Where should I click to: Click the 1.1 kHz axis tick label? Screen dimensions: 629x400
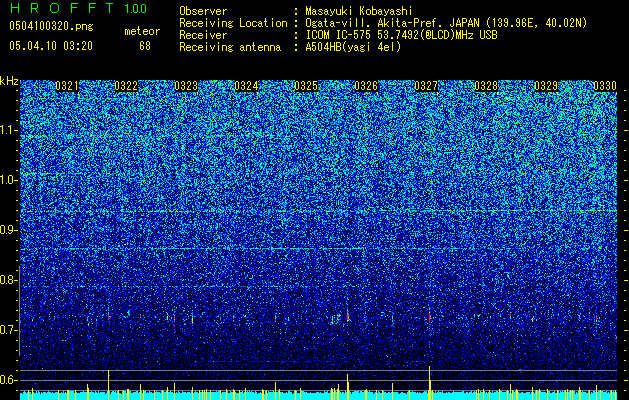pyautogui.click(x=9, y=130)
